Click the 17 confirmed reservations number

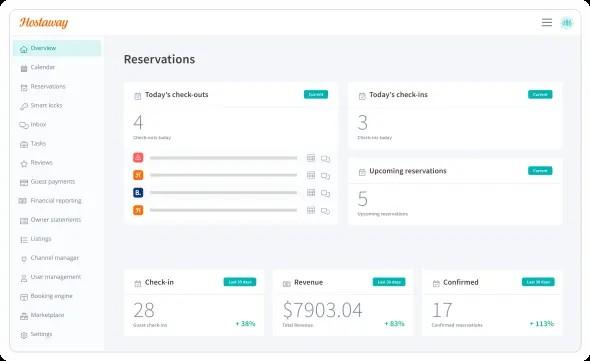pyautogui.click(x=442, y=310)
